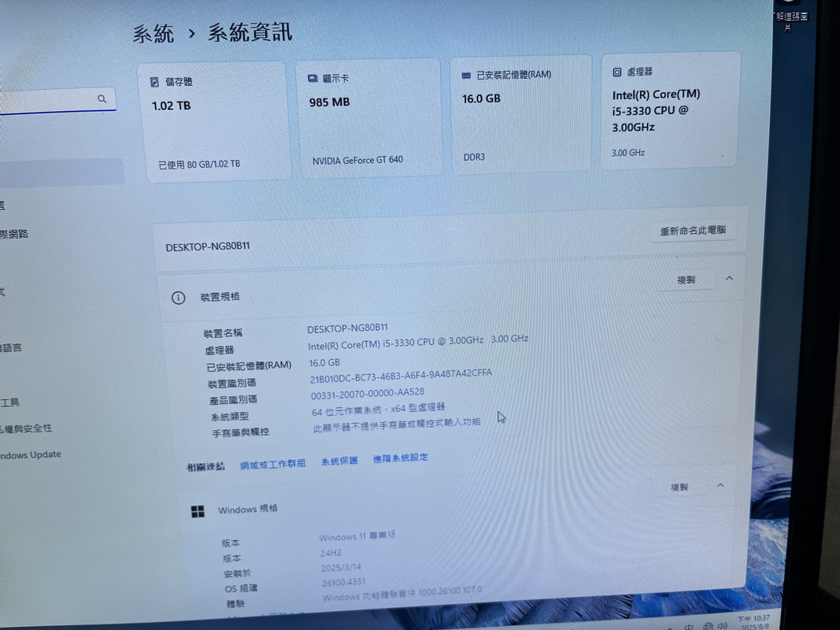Click the device ID '21B010DC-BC73-46B3-A6F4-9A487A42CFFA'
840x630 pixels.
(x=401, y=376)
